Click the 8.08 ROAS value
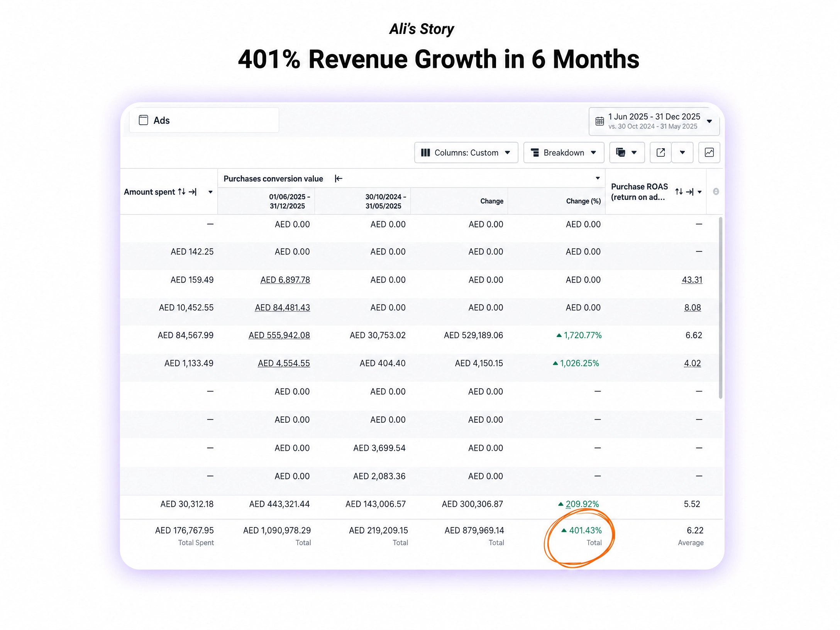The image size is (840, 630). pyautogui.click(x=693, y=308)
